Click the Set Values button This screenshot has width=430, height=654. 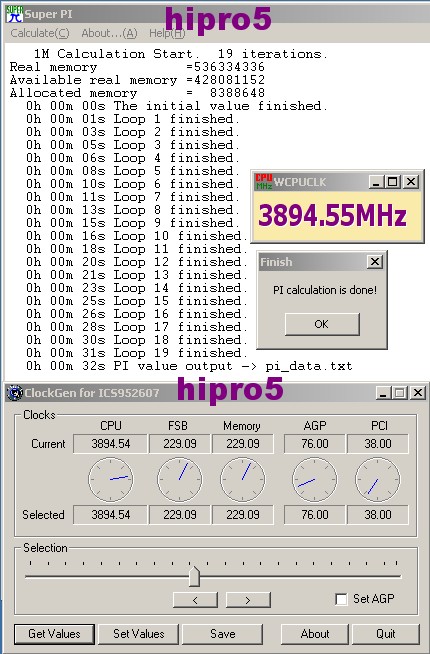(x=139, y=634)
